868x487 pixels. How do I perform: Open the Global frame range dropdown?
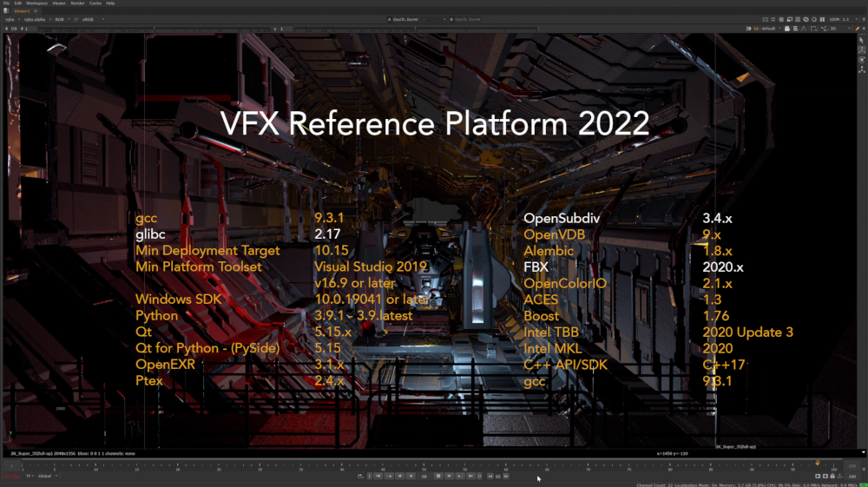click(x=47, y=476)
